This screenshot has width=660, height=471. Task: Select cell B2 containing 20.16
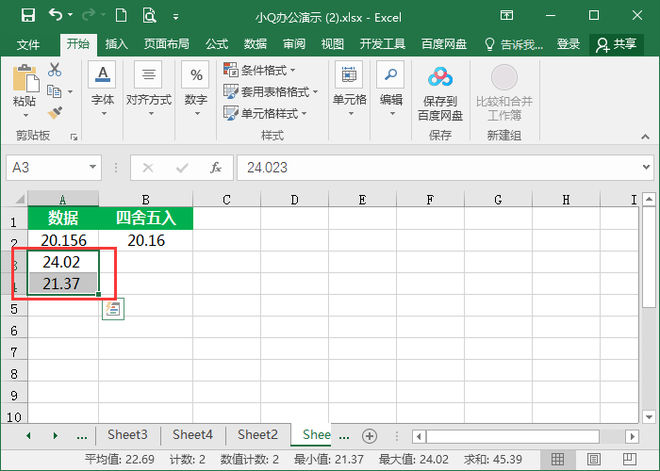click(x=146, y=240)
